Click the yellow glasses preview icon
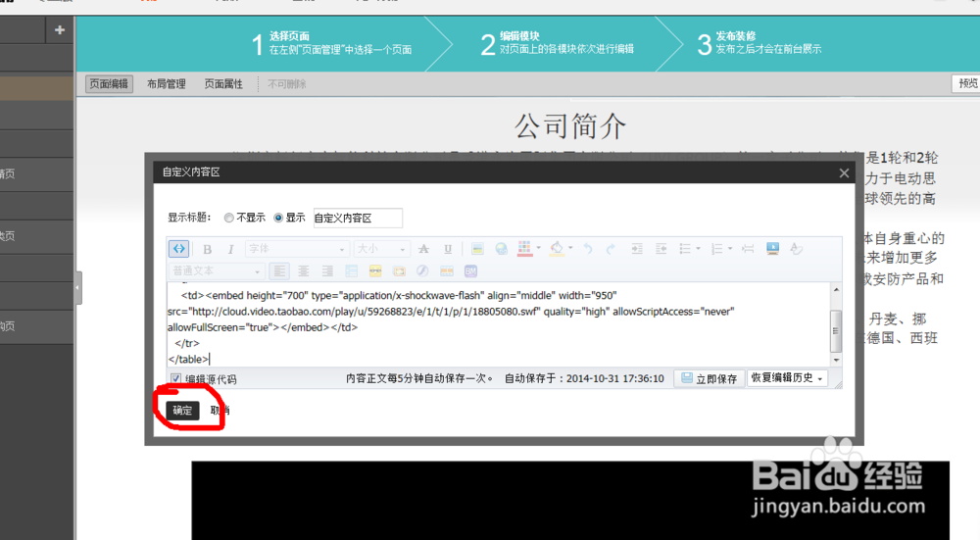The image size is (980, 540). pyautogui.click(x=375, y=271)
